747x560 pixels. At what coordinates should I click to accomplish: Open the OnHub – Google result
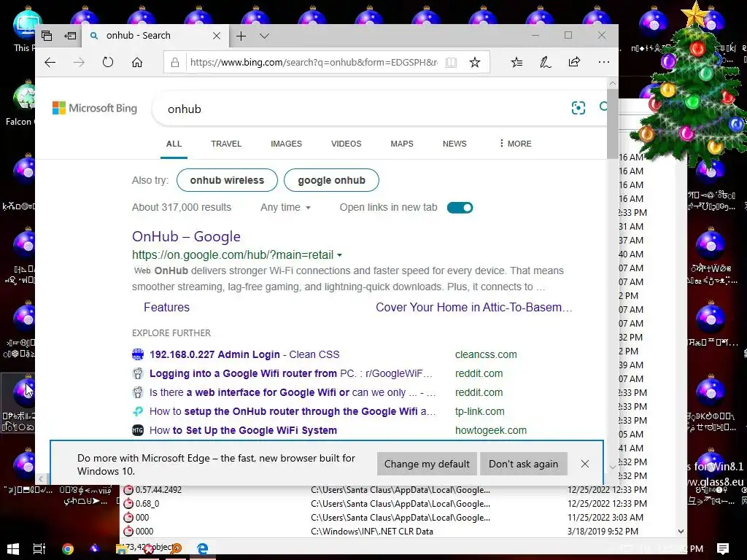point(186,237)
